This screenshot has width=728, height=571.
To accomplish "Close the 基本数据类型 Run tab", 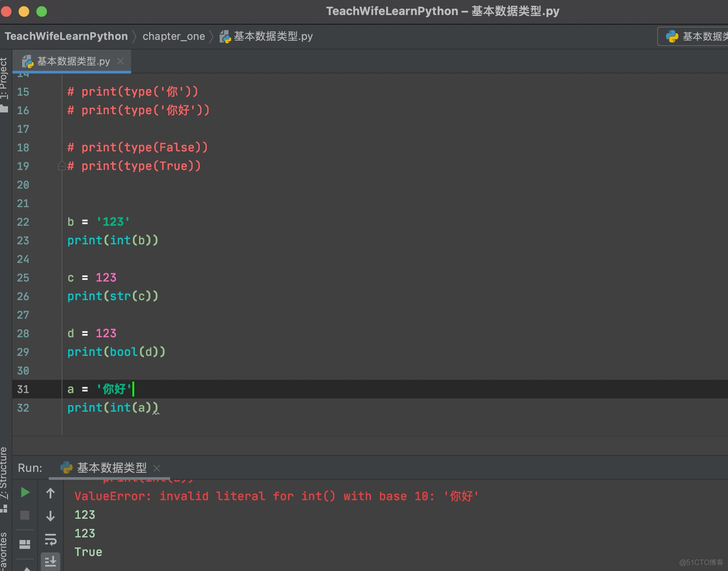I will (x=157, y=468).
